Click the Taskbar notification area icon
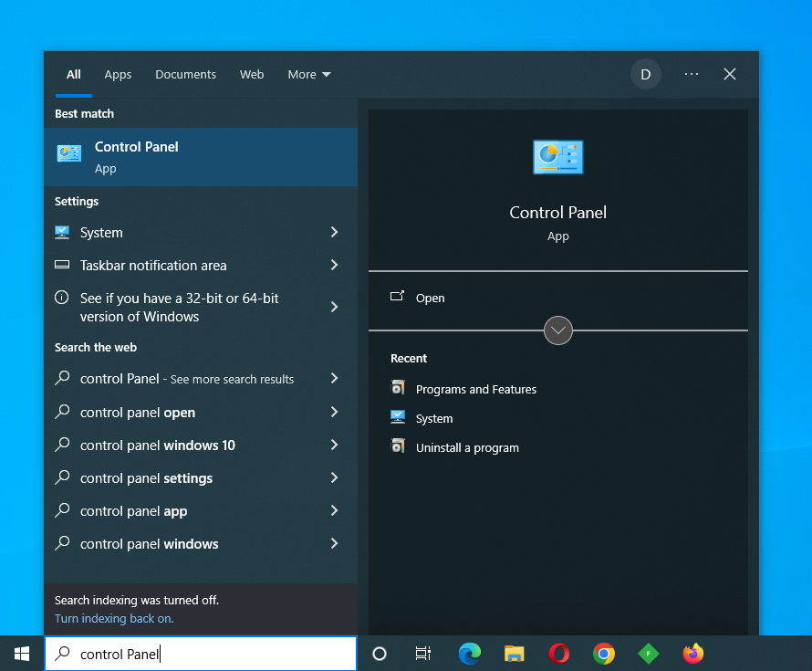 coord(62,265)
